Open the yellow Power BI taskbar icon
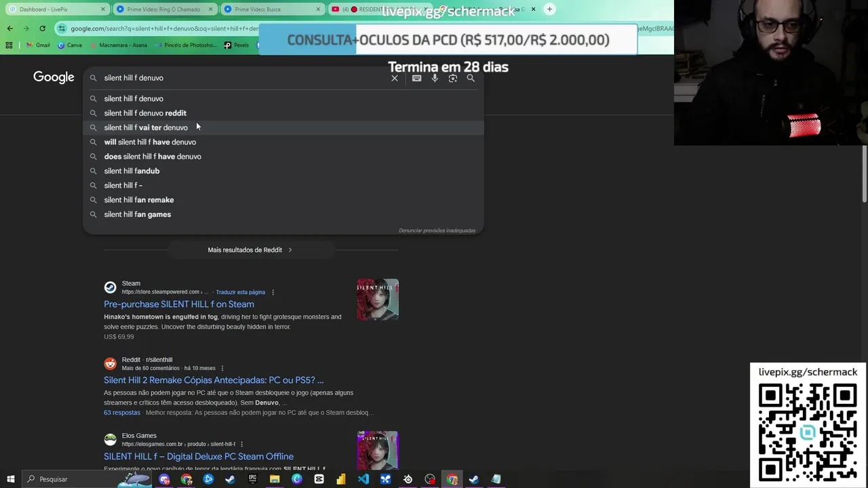The image size is (868, 488). [x=341, y=479]
